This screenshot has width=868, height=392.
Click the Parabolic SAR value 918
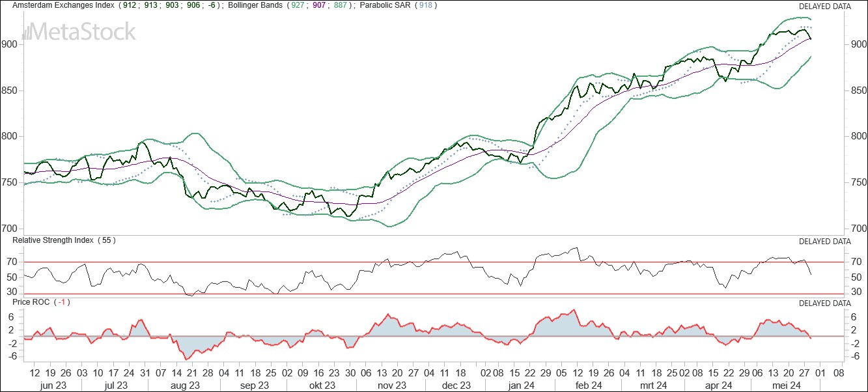[427, 6]
